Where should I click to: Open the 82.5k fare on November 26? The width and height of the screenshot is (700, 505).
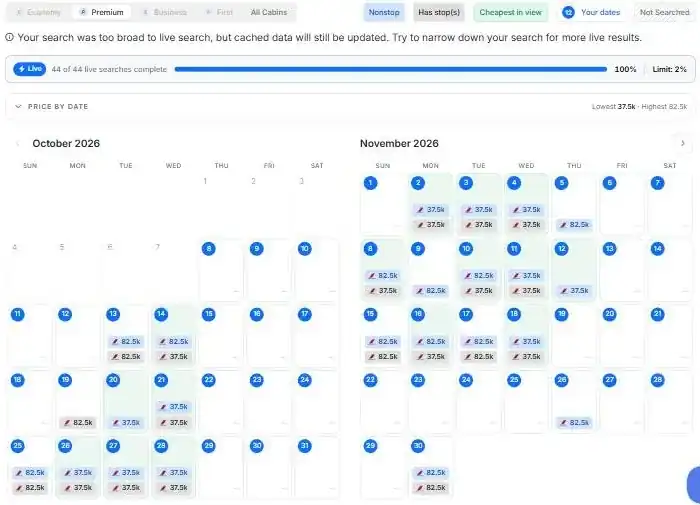tap(575, 422)
